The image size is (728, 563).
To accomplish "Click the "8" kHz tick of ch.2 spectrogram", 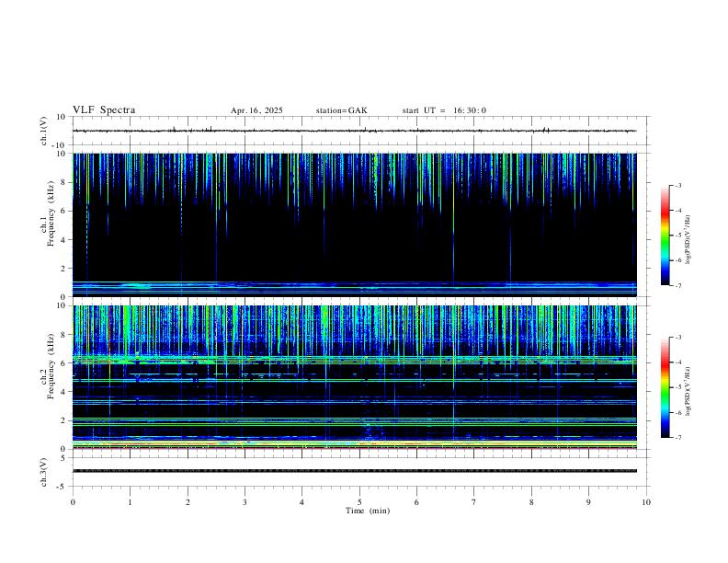I will click(64, 335).
